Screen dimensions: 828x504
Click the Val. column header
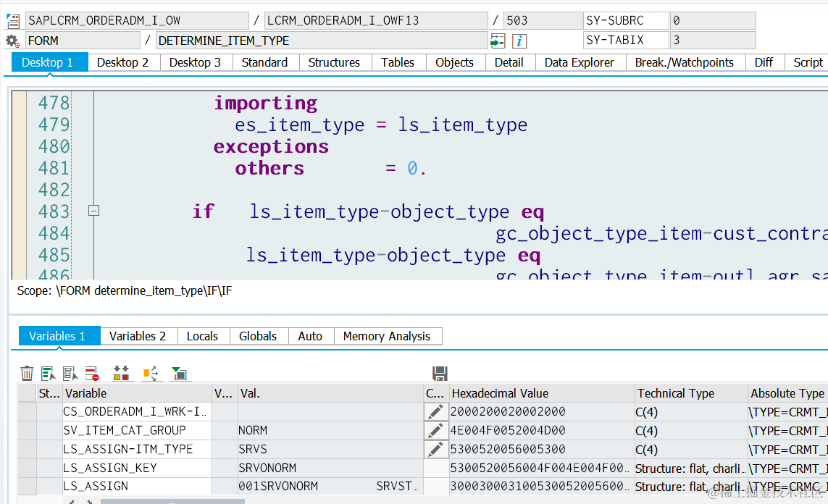point(330,393)
